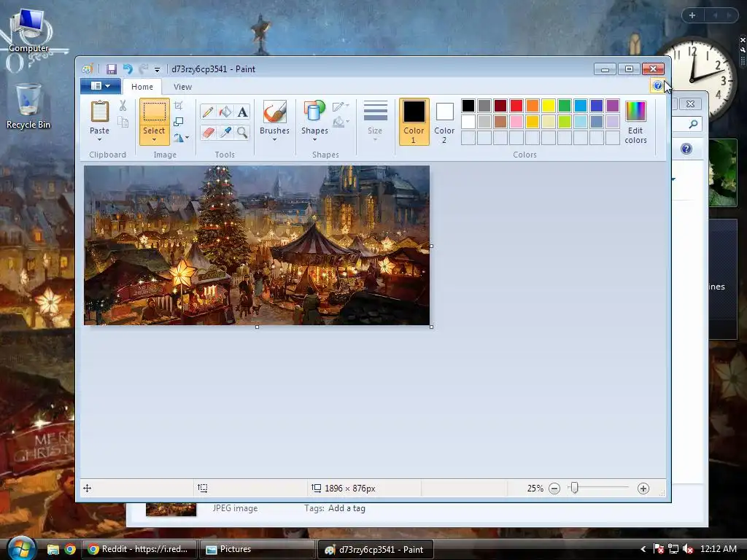This screenshot has height=560, width=747.
Task: Expand the Brushes dropdown arrow
Action: click(274, 139)
